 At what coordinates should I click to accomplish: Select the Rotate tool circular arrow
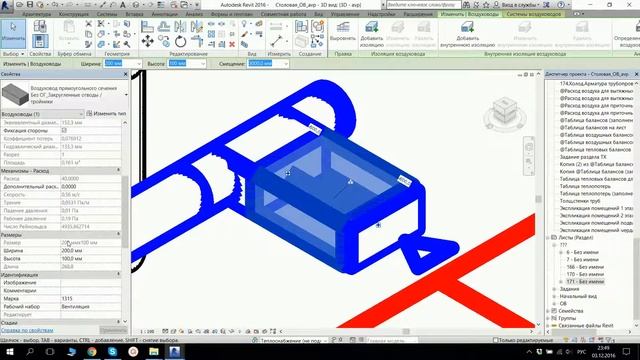(x=180, y=41)
